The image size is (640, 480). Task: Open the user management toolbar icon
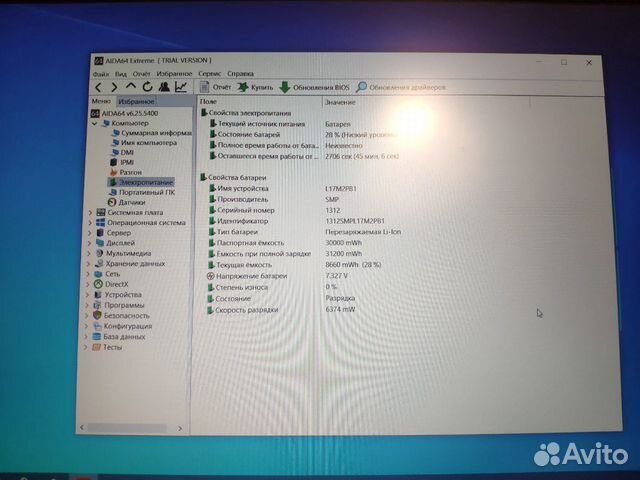164,87
